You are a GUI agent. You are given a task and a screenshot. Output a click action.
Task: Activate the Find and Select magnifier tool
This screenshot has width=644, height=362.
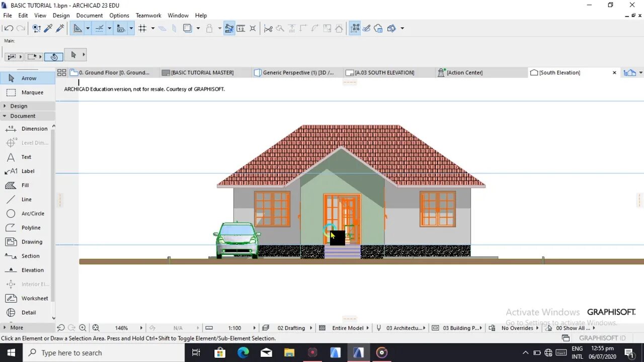coord(36,29)
